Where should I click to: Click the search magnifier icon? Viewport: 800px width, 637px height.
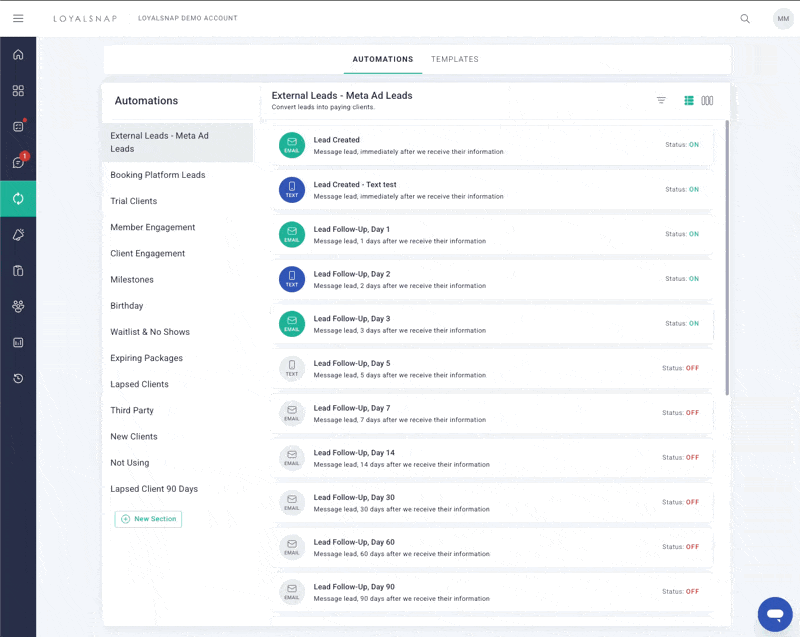coord(745,19)
